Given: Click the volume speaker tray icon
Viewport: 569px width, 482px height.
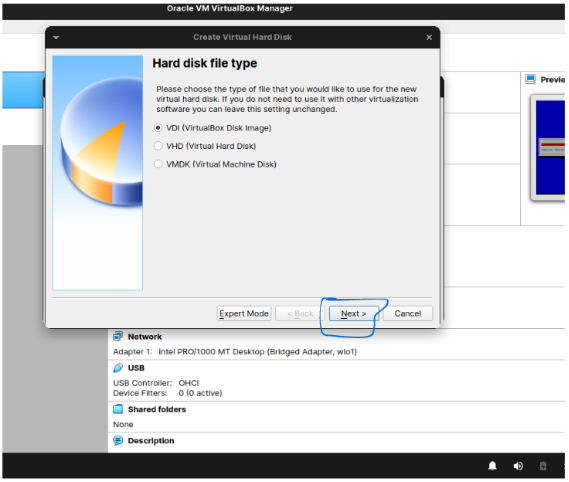Looking at the screenshot, I should point(518,466).
